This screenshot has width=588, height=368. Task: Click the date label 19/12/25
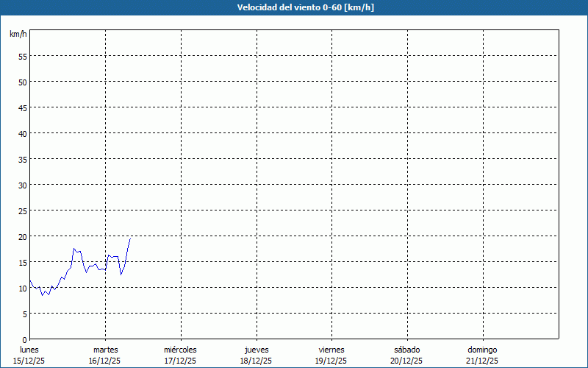point(331,361)
